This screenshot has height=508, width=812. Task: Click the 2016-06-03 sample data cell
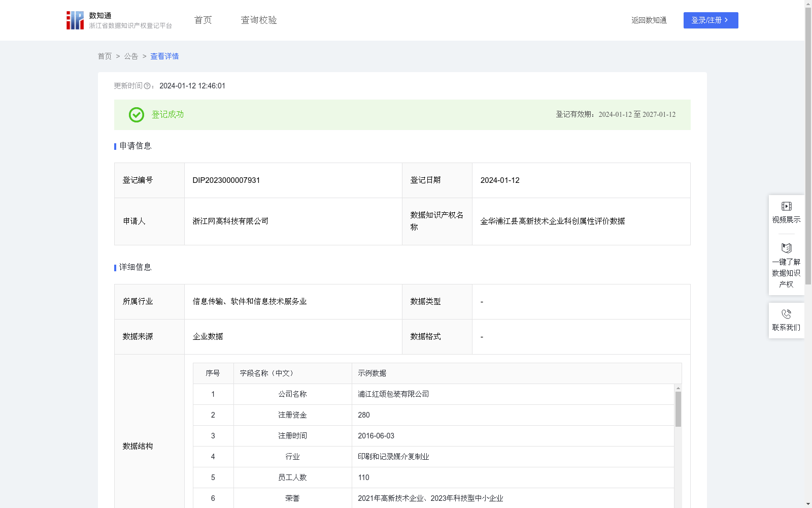point(513,436)
